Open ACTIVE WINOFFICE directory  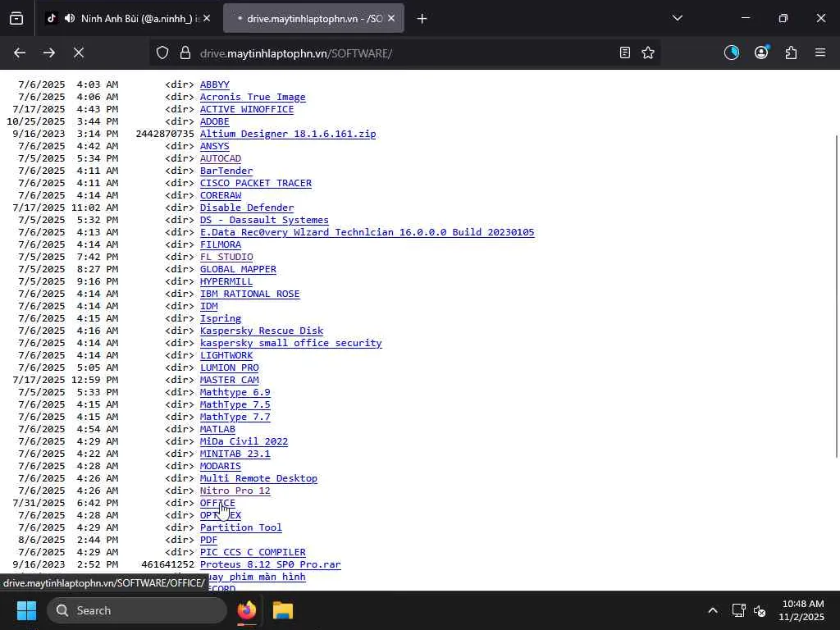pos(246,109)
